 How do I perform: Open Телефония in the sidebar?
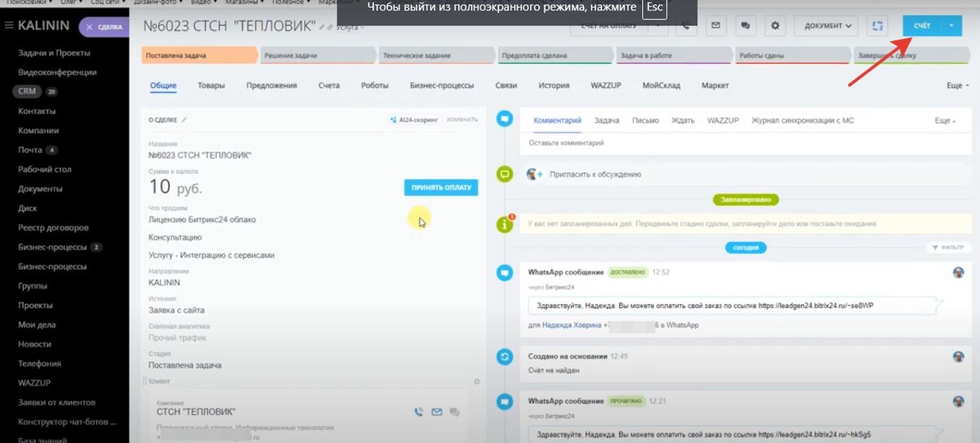(39, 364)
